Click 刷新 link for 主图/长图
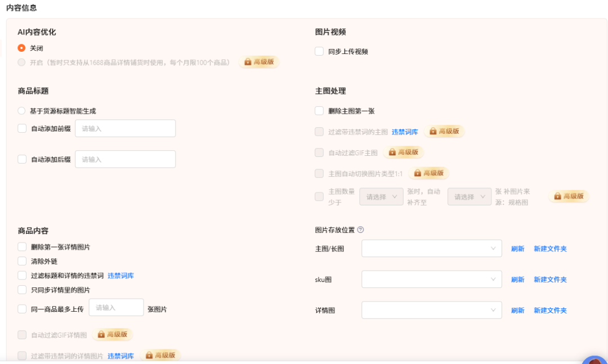 (x=518, y=249)
